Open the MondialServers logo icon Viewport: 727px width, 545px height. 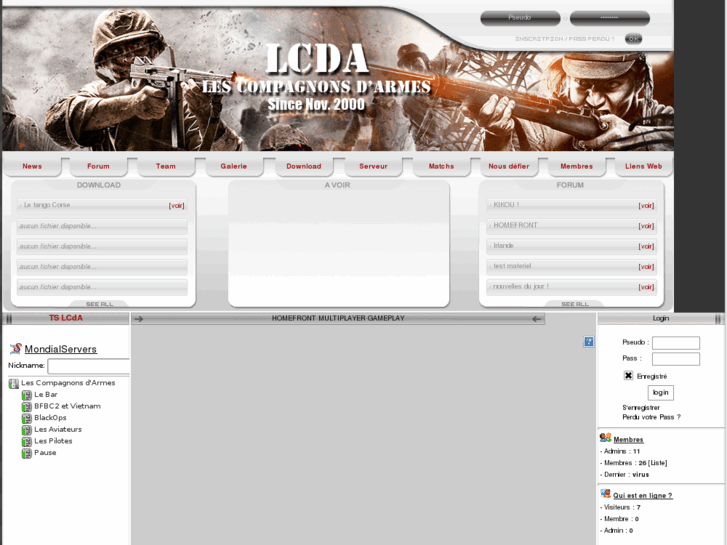[16, 348]
